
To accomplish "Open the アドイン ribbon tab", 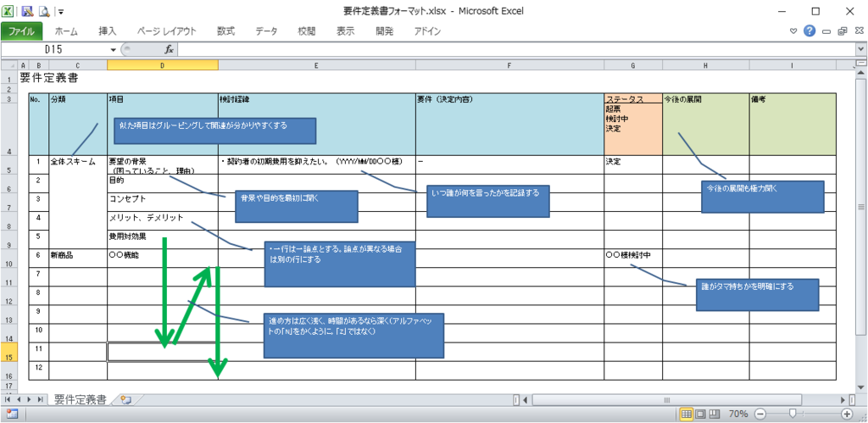I will tap(427, 31).
